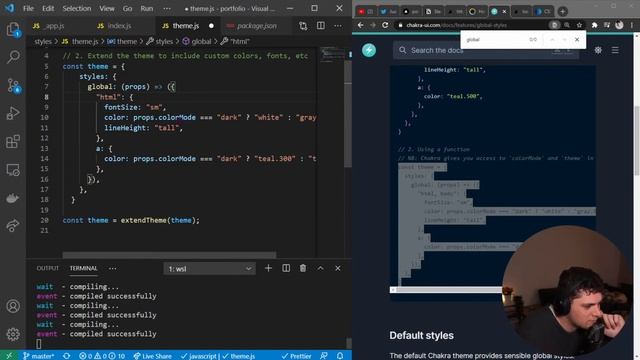Open the Accounts menu icon
640x360 pixels.
point(13,306)
